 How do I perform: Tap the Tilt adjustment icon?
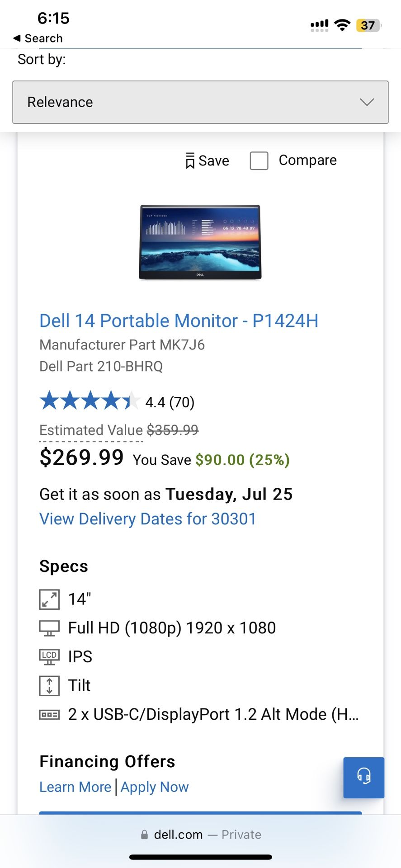coord(49,686)
